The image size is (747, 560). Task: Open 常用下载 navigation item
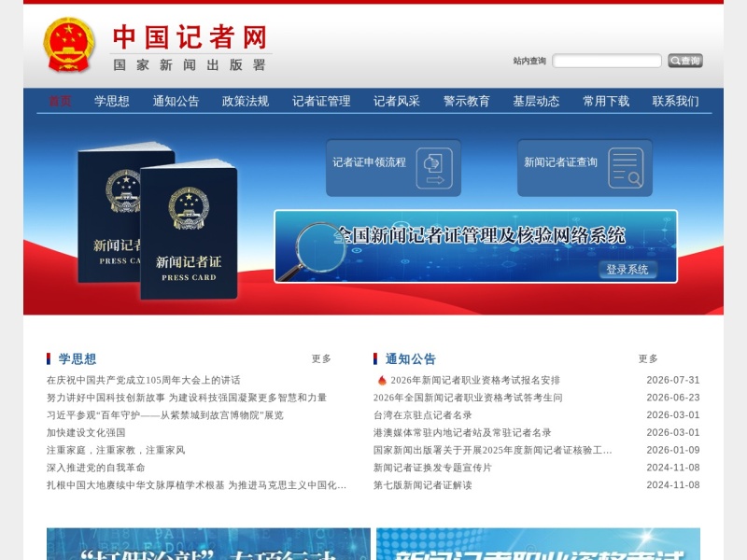click(x=606, y=101)
